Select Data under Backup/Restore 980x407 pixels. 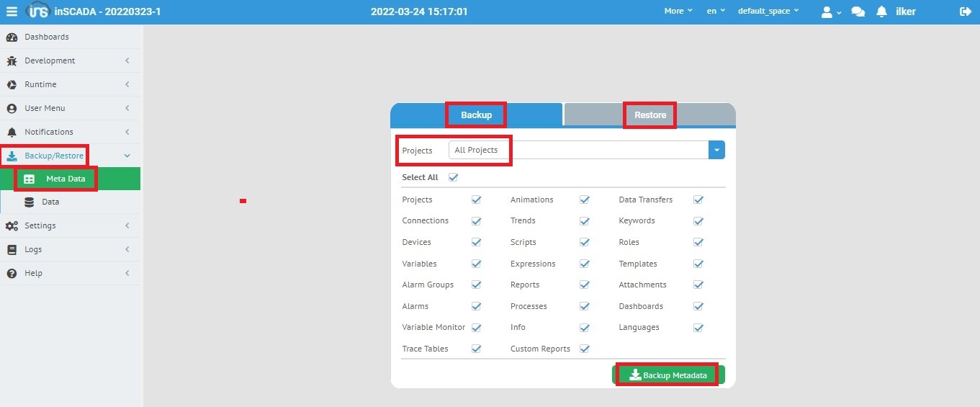pyautogui.click(x=50, y=202)
